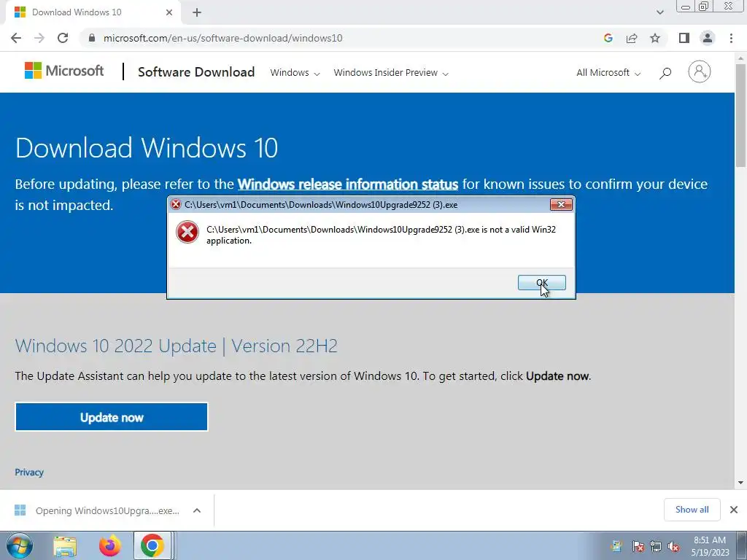Click the Microsoft logo
The height and width of the screenshot is (560, 747).
[64, 71]
